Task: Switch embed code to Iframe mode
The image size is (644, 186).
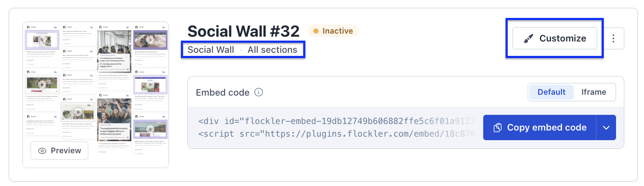Action: 594,92
